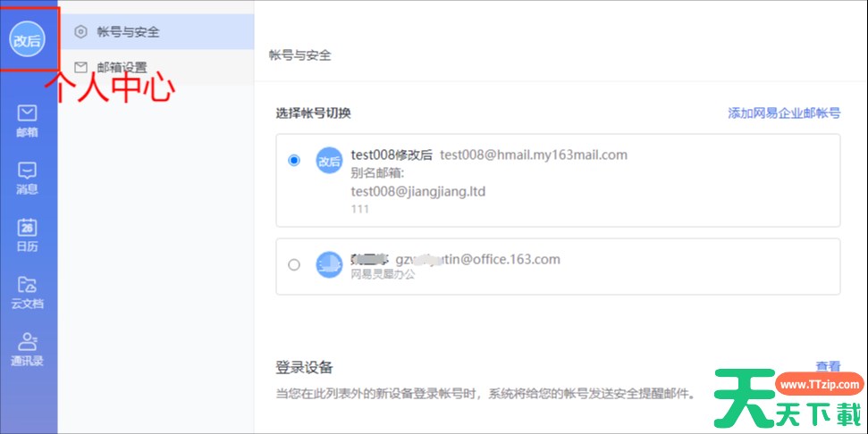This screenshot has width=868, height=434.
Task: Click alias test008@jiangjiang.ltd text
Action: 418,191
